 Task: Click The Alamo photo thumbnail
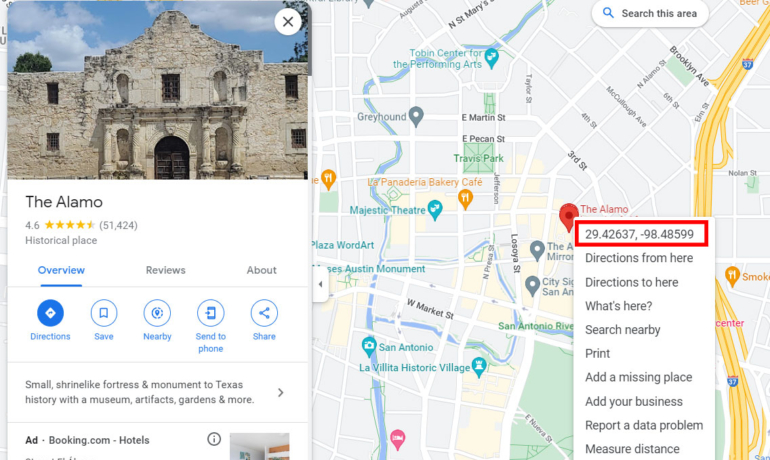(x=158, y=90)
